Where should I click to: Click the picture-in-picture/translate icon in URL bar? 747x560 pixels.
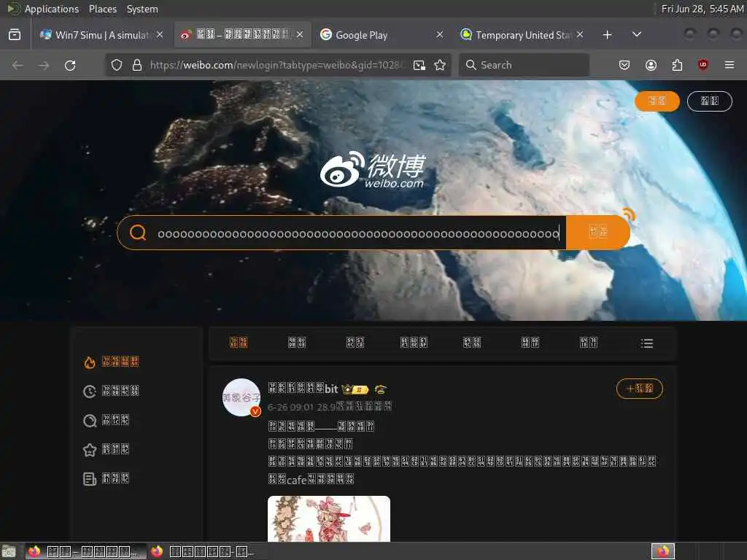[x=419, y=65]
